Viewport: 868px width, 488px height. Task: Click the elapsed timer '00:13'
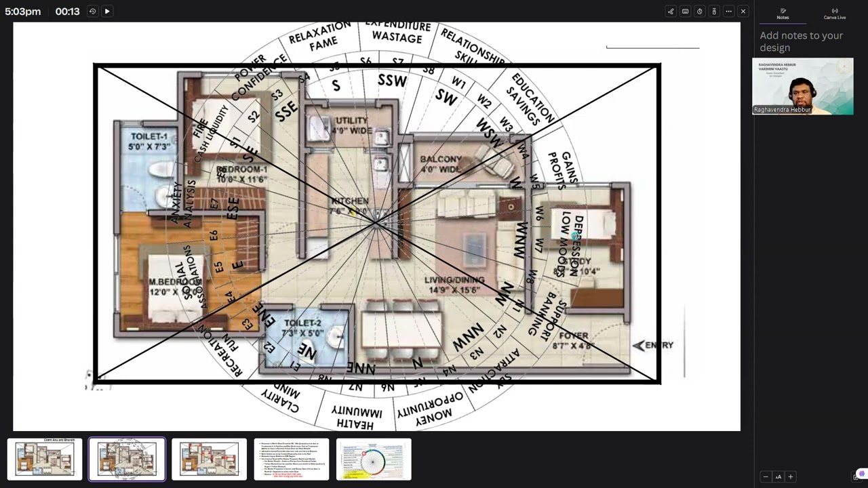67,12
